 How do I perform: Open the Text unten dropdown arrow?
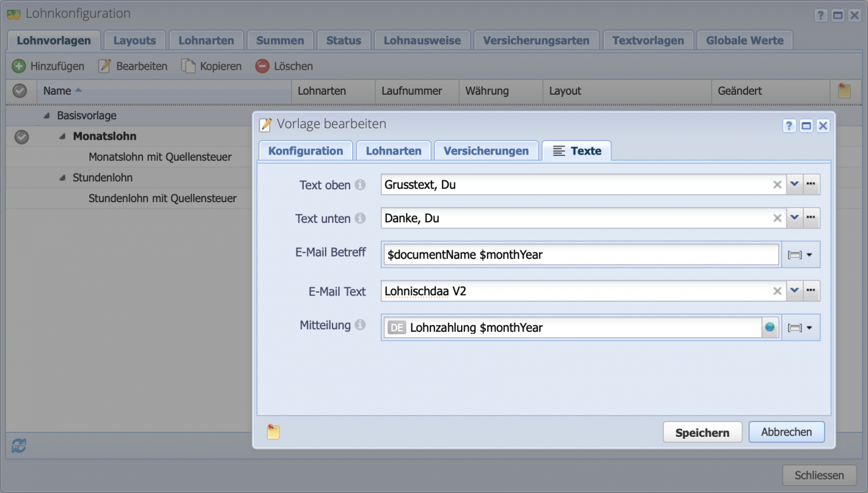click(x=795, y=217)
